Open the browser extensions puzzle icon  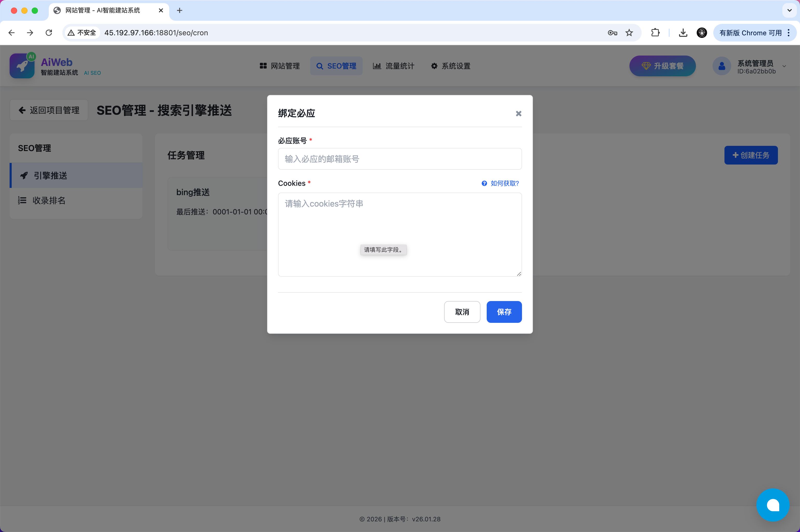pos(655,33)
